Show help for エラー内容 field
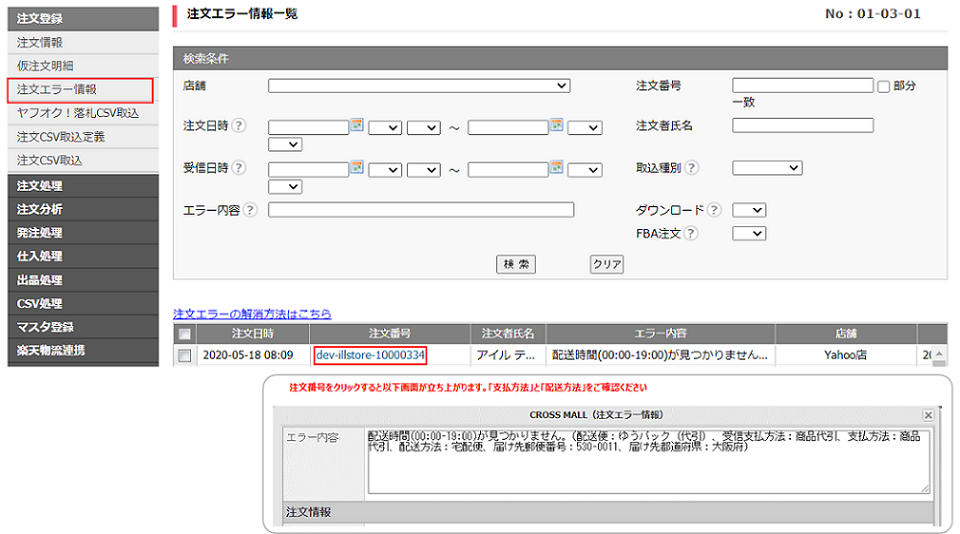960x534 pixels. coord(250,210)
